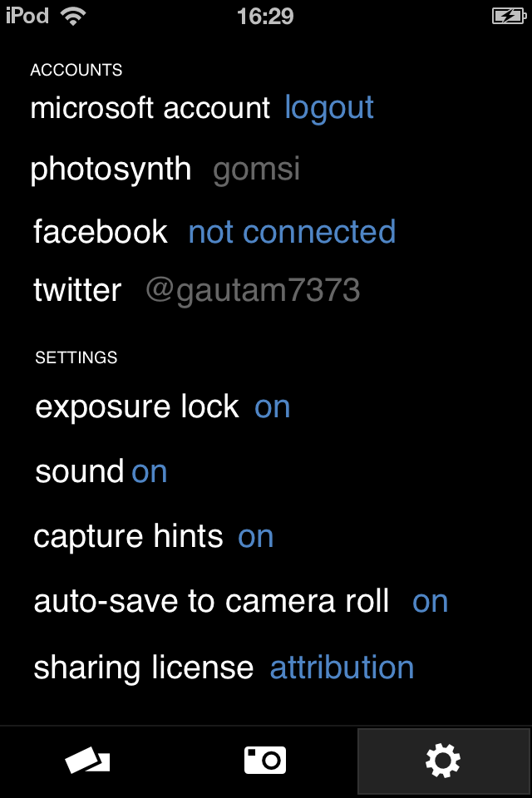
Task: Tap the Wi-Fi status icon
Action: pos(74,17)
